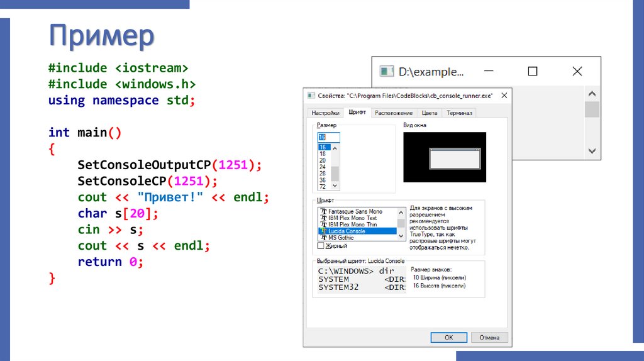Maximize the D:\example console window
Screen dimensions: 644x361
[532, 72]
